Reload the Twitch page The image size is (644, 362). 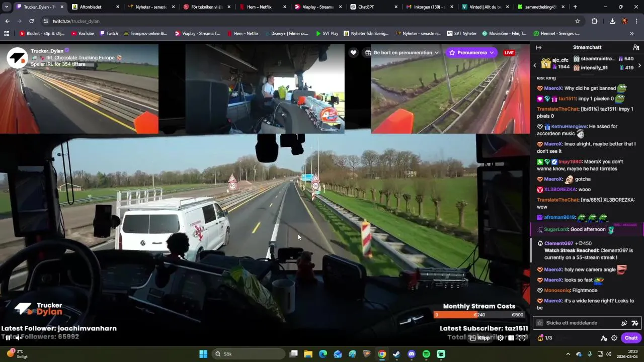click(x=31, y=21)
